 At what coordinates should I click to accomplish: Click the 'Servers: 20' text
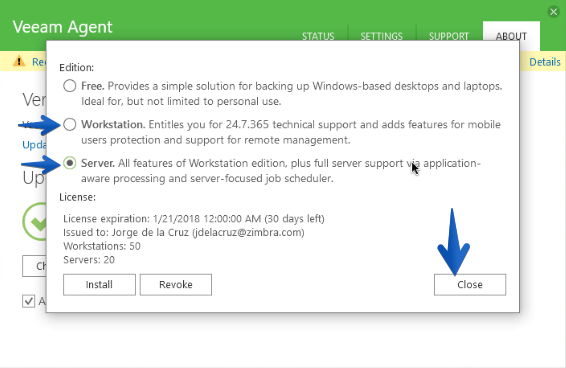[89, 260]
